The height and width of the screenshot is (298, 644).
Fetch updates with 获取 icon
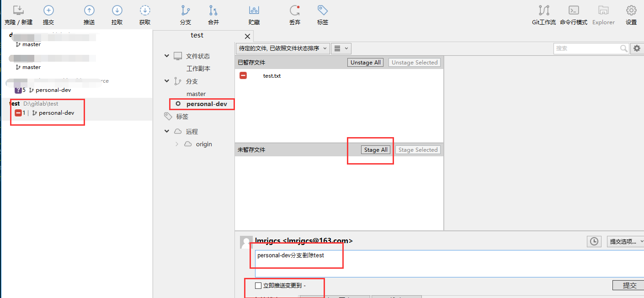point(145,11)
